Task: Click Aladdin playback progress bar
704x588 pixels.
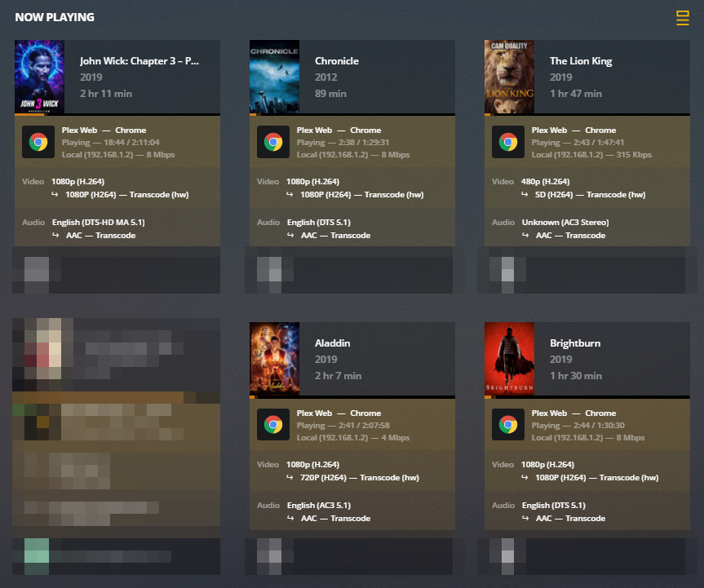Action: pos(352,397)
